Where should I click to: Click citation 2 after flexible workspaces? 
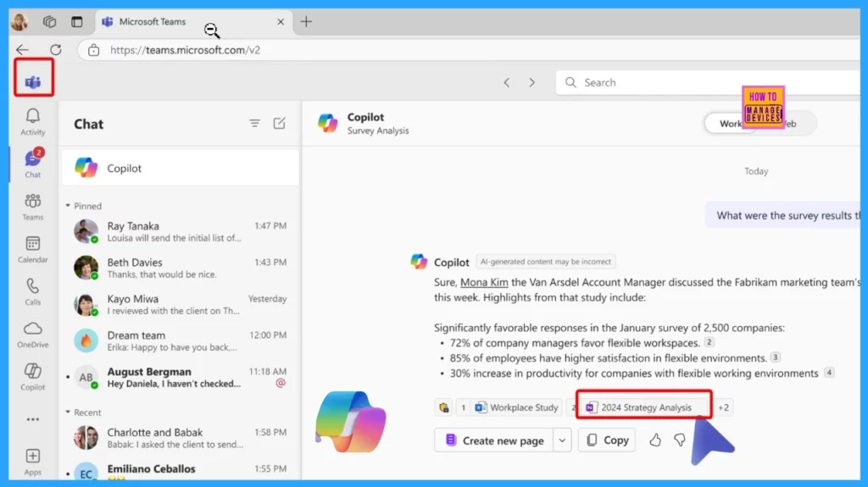[x=709, y=342]
